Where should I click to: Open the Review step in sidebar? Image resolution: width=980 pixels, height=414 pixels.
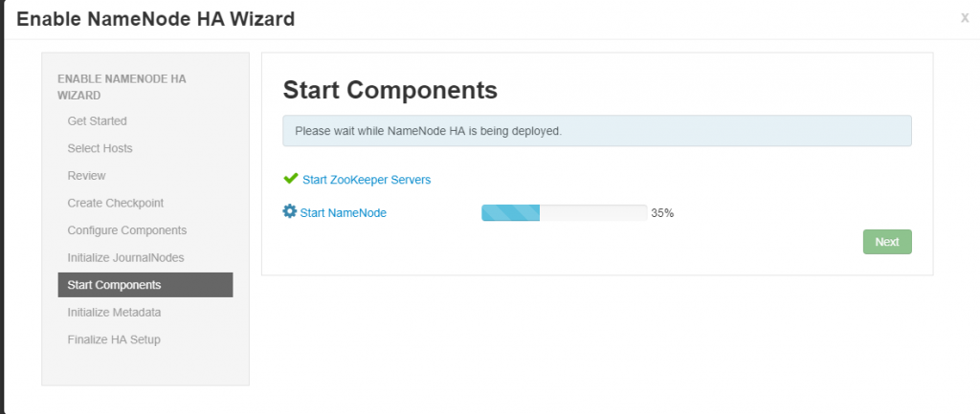pyautogui.click(x=87, y=176)
